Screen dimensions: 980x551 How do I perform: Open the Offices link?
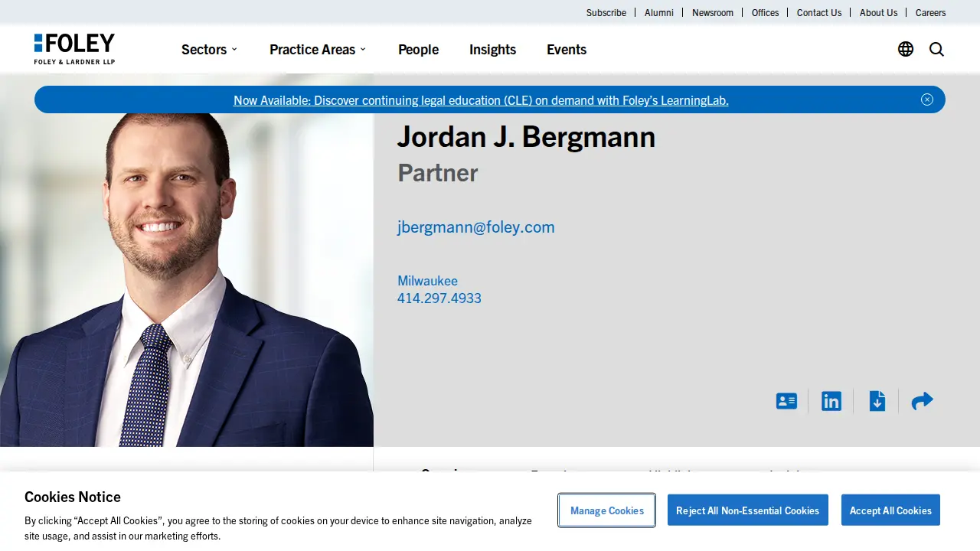(x=766, y=12)
